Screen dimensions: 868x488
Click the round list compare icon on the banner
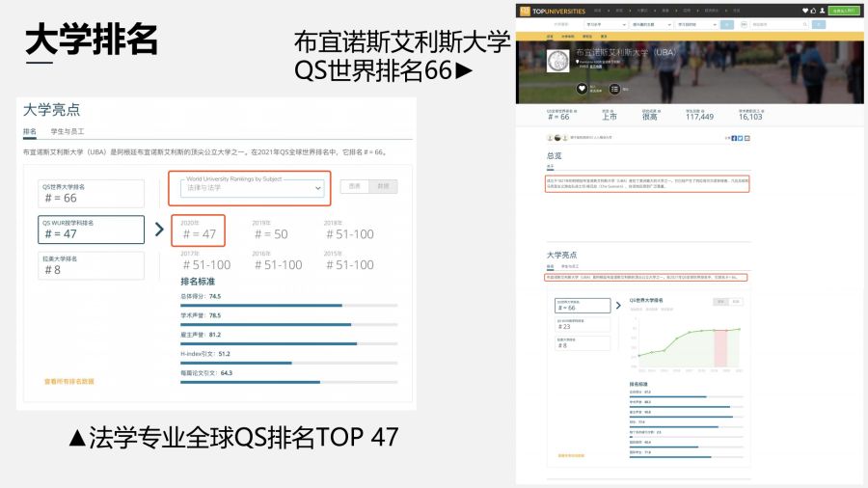(614, 89)
